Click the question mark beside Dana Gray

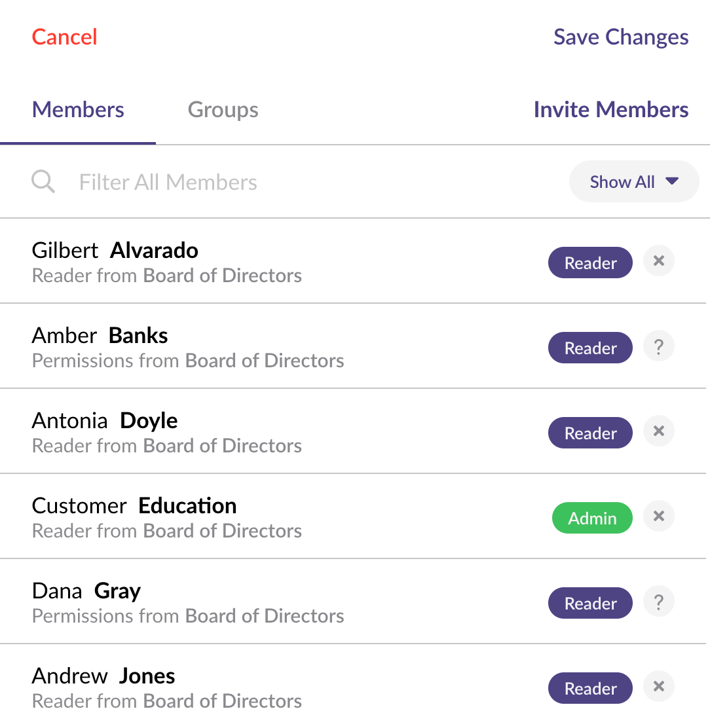[659, 602]
